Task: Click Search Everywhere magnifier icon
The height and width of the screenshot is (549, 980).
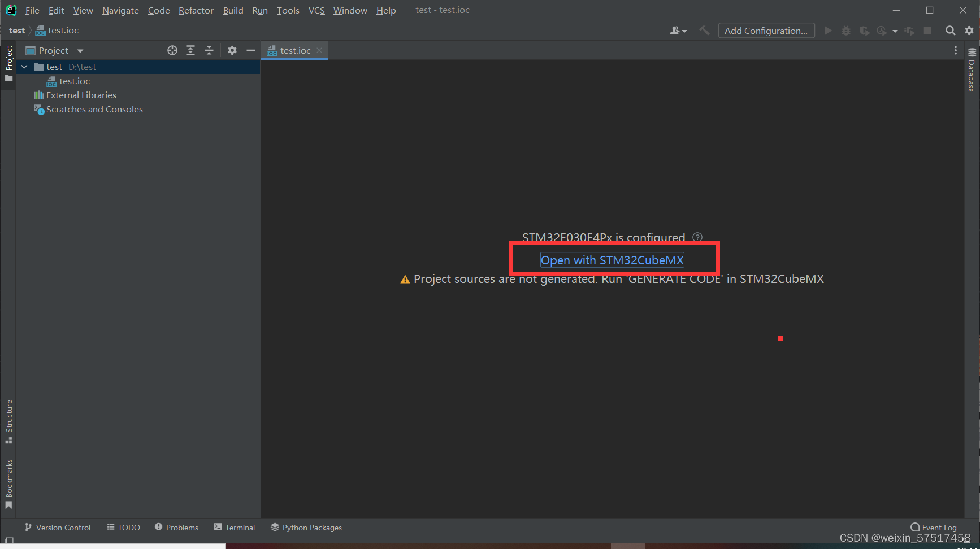Action: (951, 30)
